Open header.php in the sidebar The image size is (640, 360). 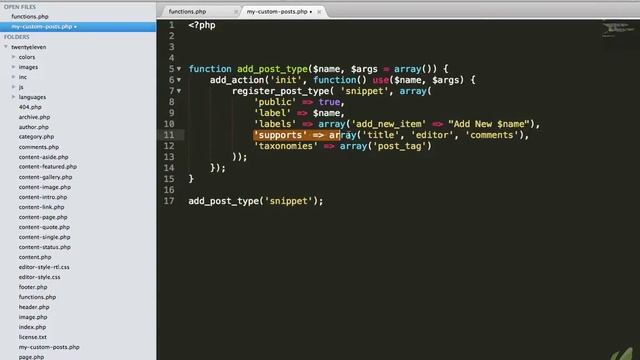pyautogui.click(x=34, y=307)
